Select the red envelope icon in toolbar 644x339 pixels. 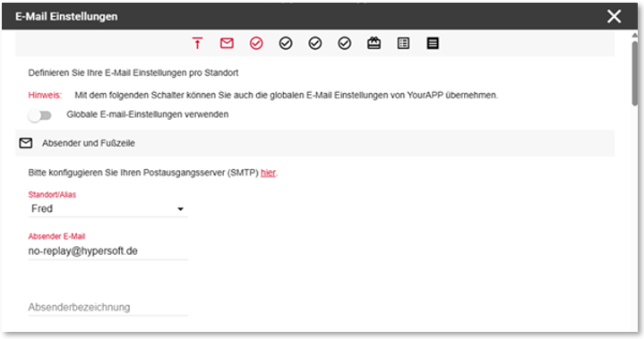(227, 43)
